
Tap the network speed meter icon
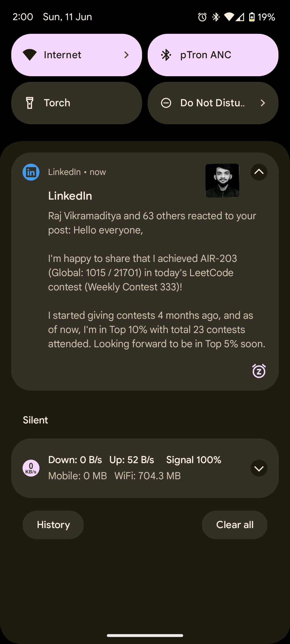(x=31, y=468)
